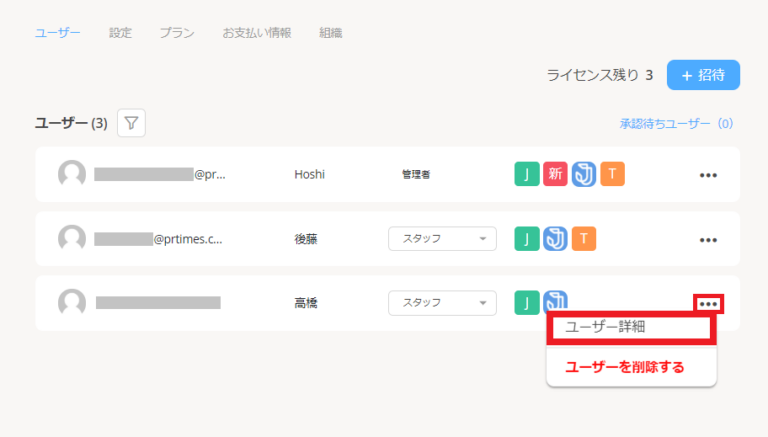Click the orange T badge in Hoshi's row
Image resolution: width=768 pixels, height=437 pixels.
[x=613, y=175]
